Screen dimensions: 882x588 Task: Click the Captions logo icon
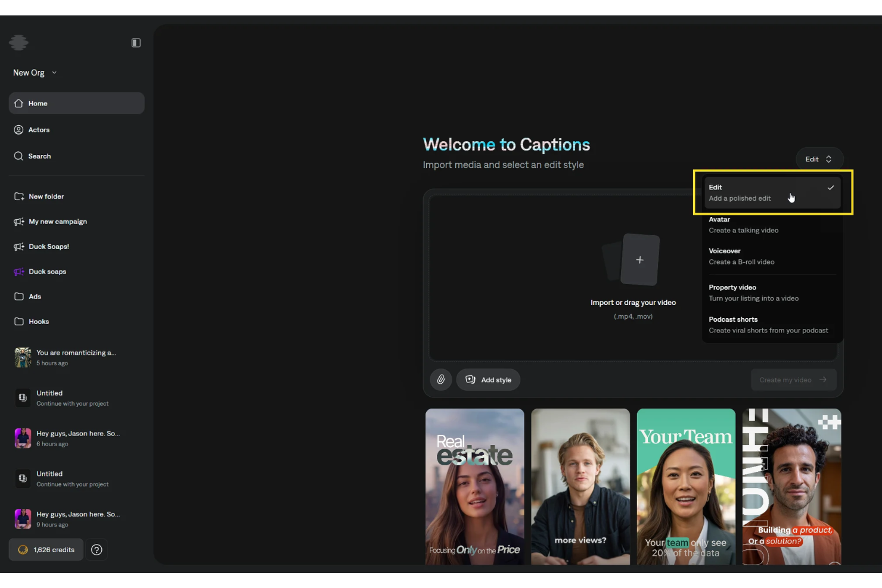click(18, 42)
